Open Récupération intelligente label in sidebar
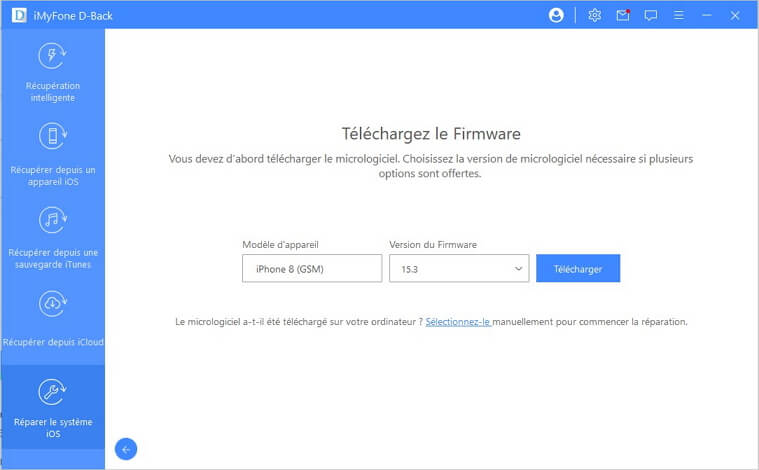Viewport: 759px width, 470px height. [53, 91]
